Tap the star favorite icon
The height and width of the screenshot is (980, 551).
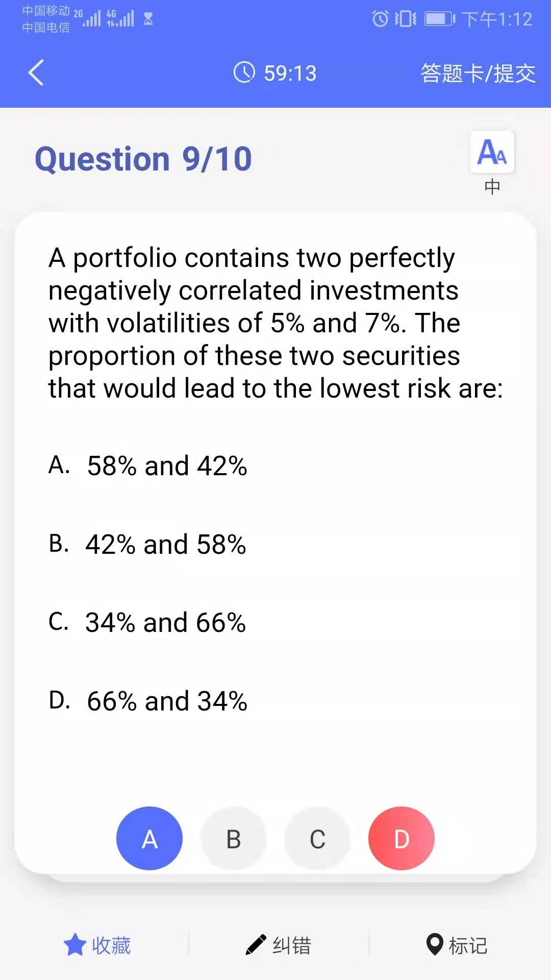pyautogui.click(x=75, y=945)
